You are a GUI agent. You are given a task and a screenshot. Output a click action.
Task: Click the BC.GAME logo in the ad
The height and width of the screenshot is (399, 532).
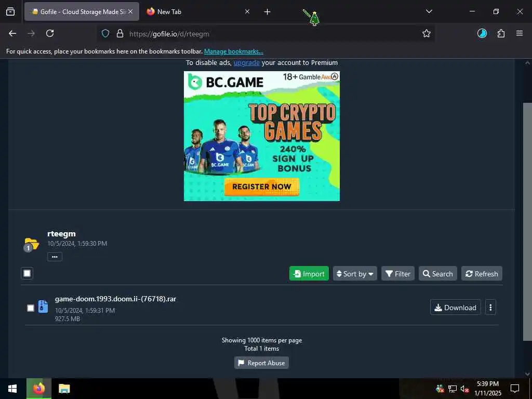point(226,82)
